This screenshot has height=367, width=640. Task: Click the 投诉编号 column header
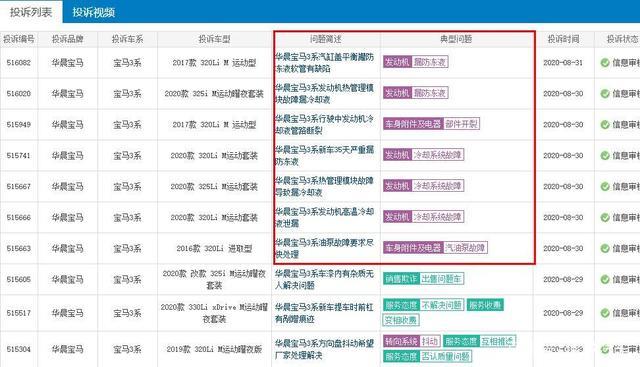coord(18,39)
